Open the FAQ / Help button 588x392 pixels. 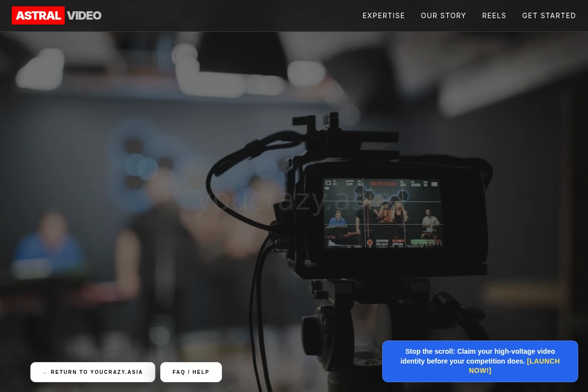tap(191, 372)
